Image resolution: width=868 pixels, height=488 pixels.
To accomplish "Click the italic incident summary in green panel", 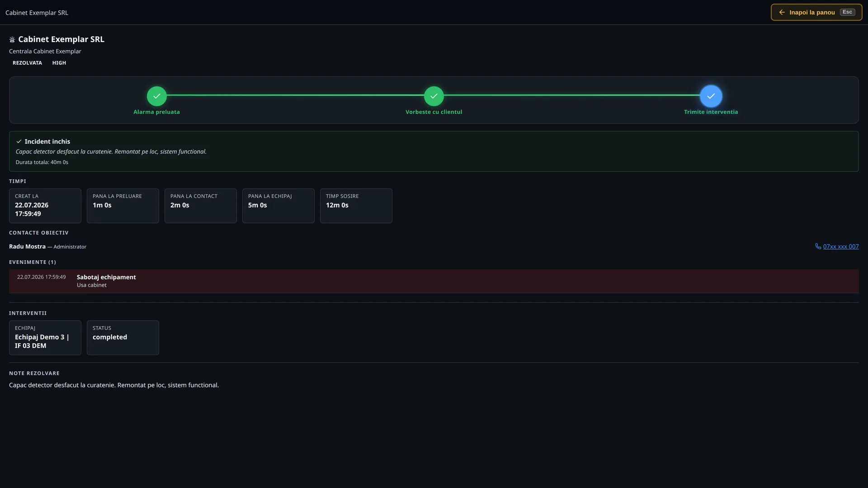I will coord(111,151).
